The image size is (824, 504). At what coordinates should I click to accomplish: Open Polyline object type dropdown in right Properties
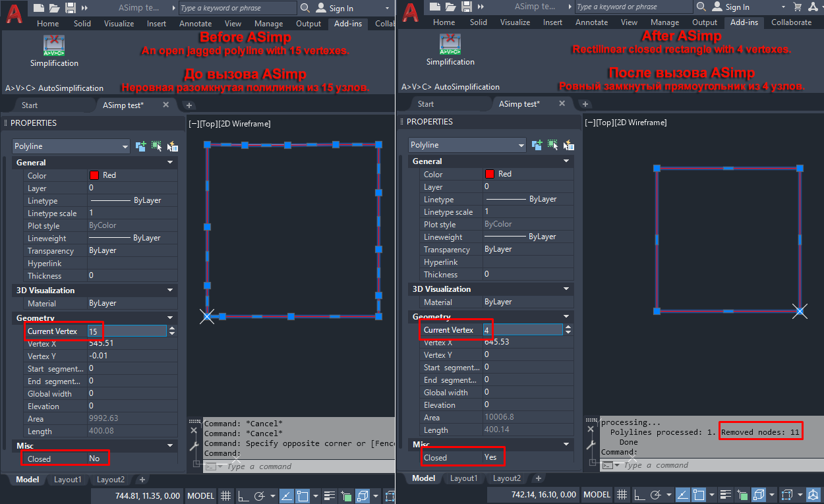467,145
